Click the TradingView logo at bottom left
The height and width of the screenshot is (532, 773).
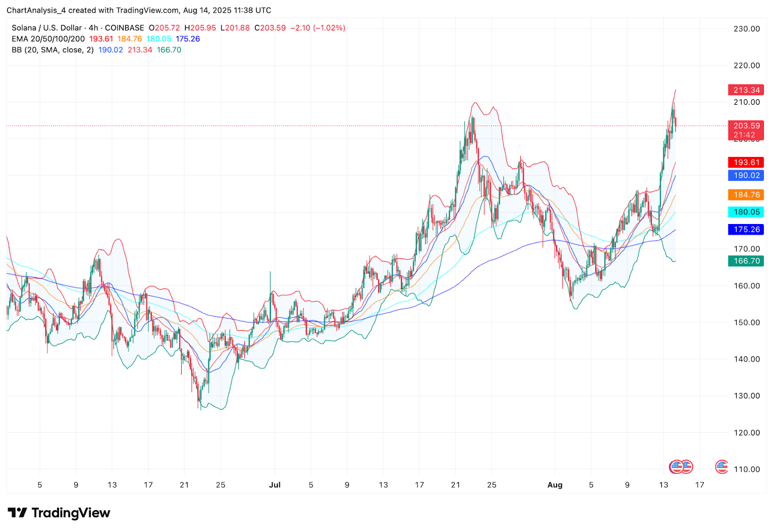click(x=59, y=513)
